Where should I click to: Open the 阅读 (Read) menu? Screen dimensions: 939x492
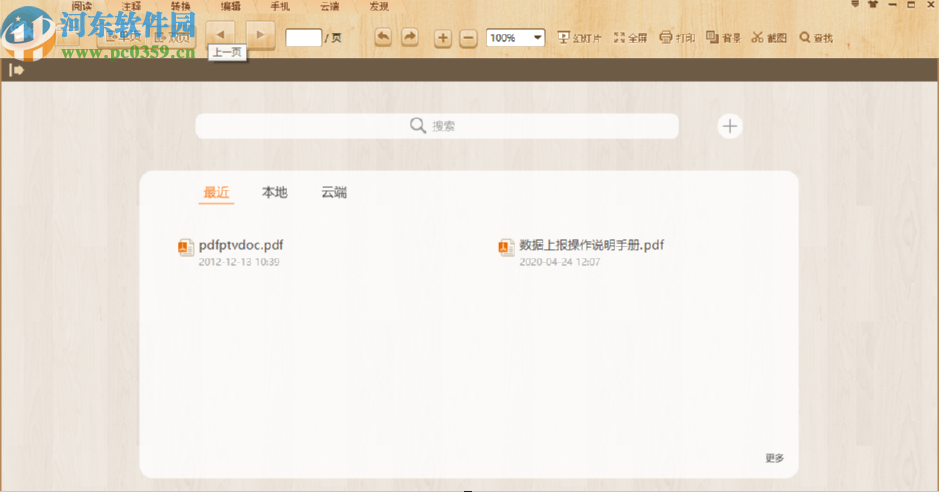pyautogui.click(x=81, y=6)
